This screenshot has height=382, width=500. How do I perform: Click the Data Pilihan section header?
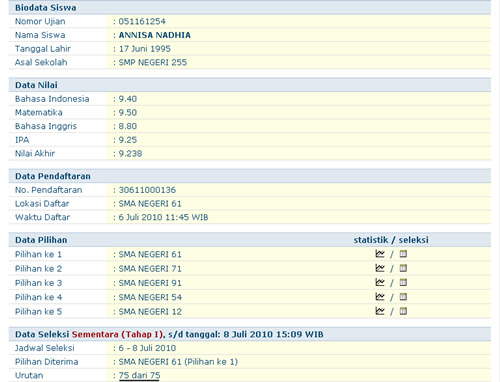point(41,240)
